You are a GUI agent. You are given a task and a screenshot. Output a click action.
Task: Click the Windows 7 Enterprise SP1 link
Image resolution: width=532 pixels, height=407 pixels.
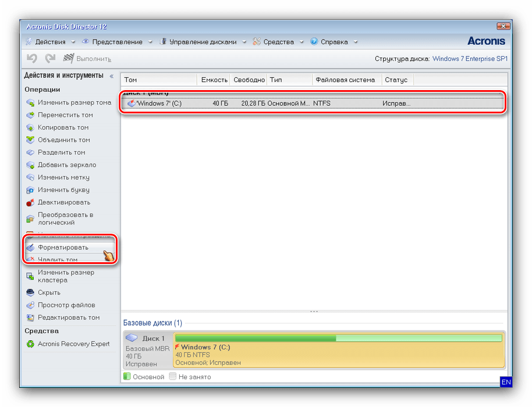(470, 59)
